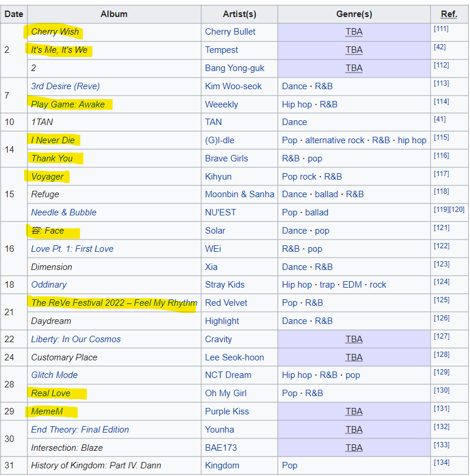This screenshot has width=470, height=476.
Task: Open the EDM genre link
Action: [352, 285]
